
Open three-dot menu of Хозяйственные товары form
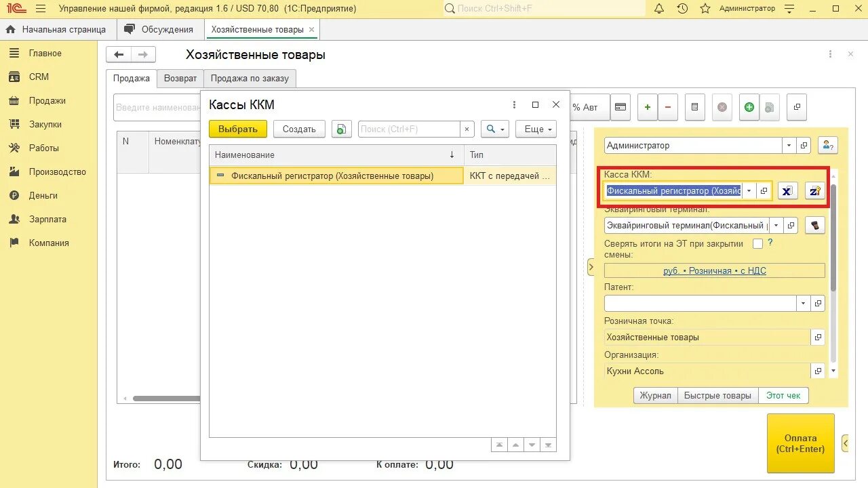830,54
